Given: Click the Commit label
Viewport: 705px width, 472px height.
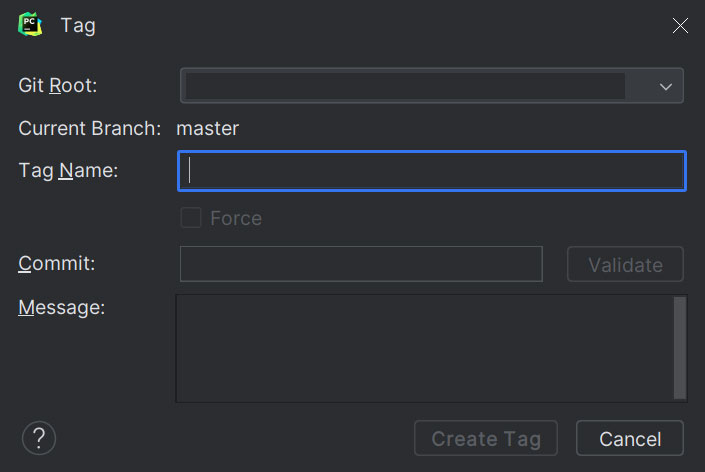Looking at the screenshot, I should tap(57, 264).
